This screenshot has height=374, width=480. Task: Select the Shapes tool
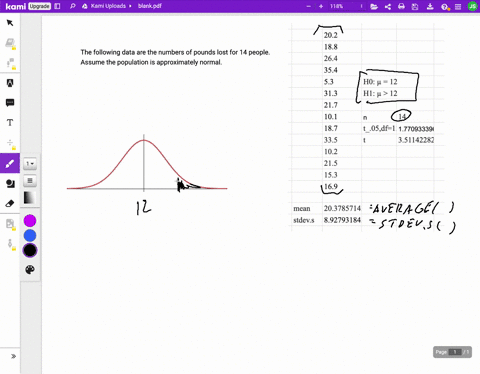point(10,183)
